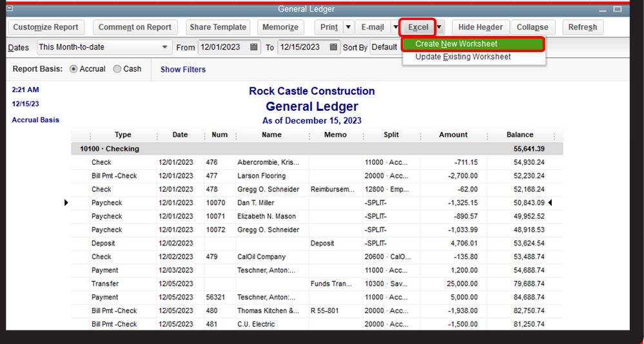
Task: Click Share Template button
Action: coord(218,27)
